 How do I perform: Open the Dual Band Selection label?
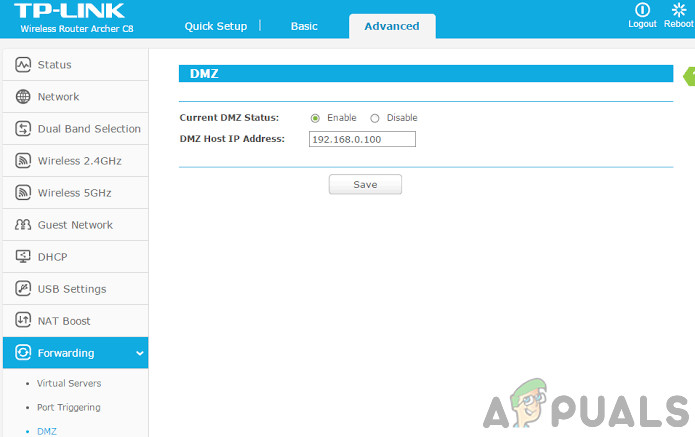pos(89,129)
